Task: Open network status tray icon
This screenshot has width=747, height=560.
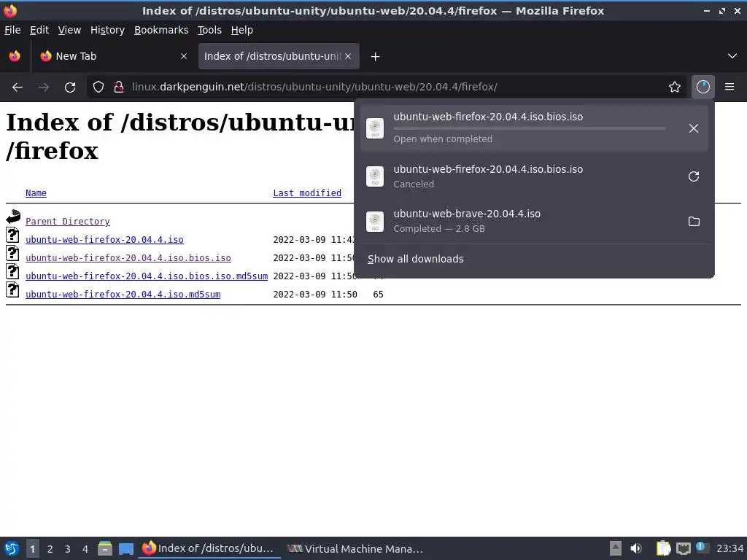Action: 683,548
